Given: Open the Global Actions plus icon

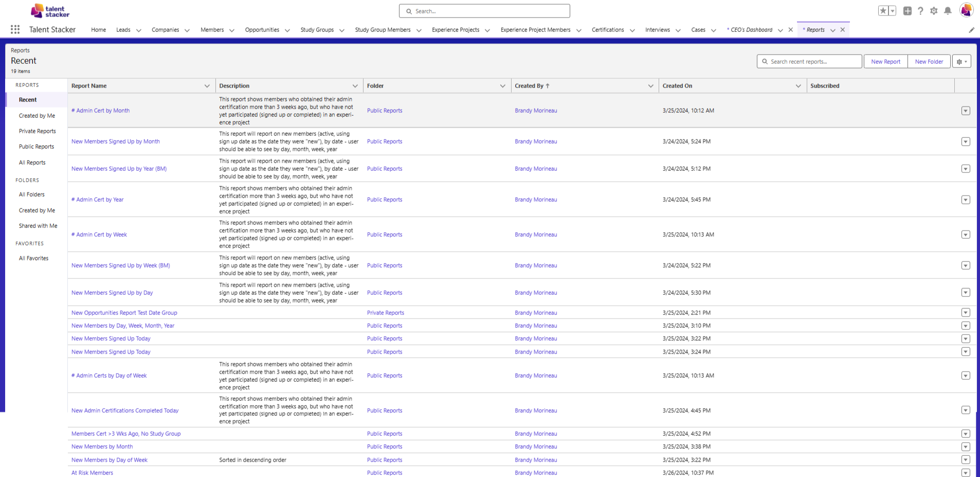Looking at the screenshot, I should point(908,11).
